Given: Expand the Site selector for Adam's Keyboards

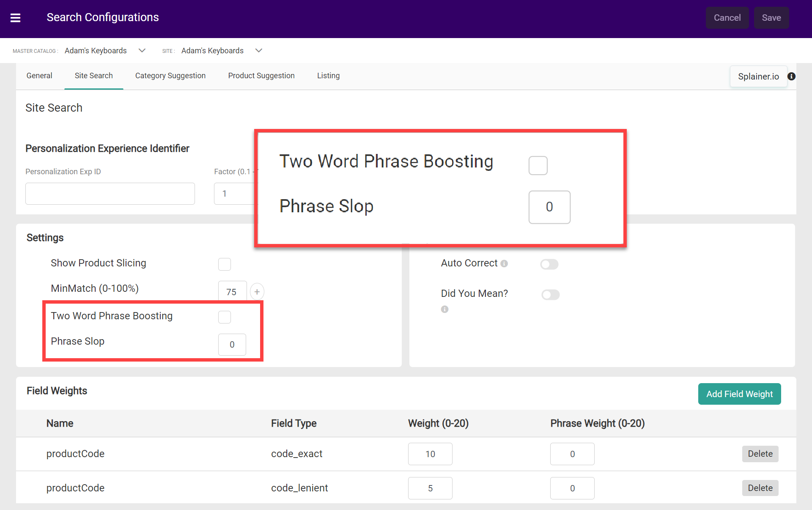Looking at the screenshot, I should pyautogui.click(x=258, y=50).
